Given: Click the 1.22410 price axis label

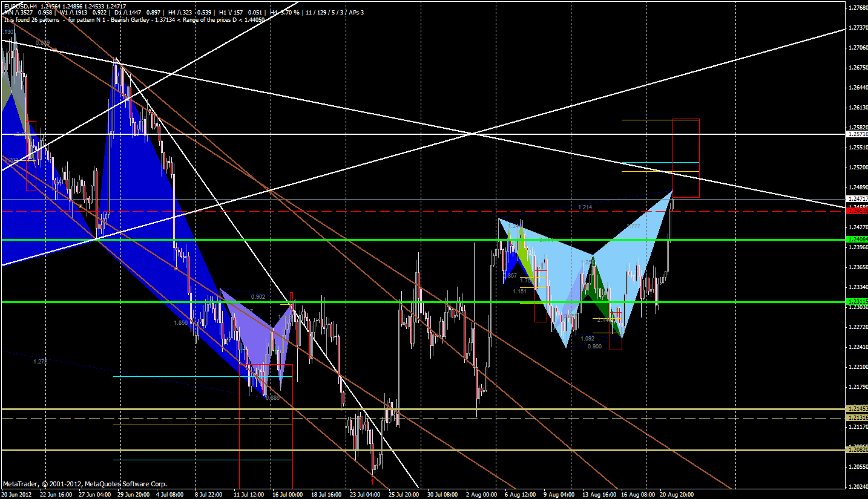Looking at the screenshot, I should 857,347.
